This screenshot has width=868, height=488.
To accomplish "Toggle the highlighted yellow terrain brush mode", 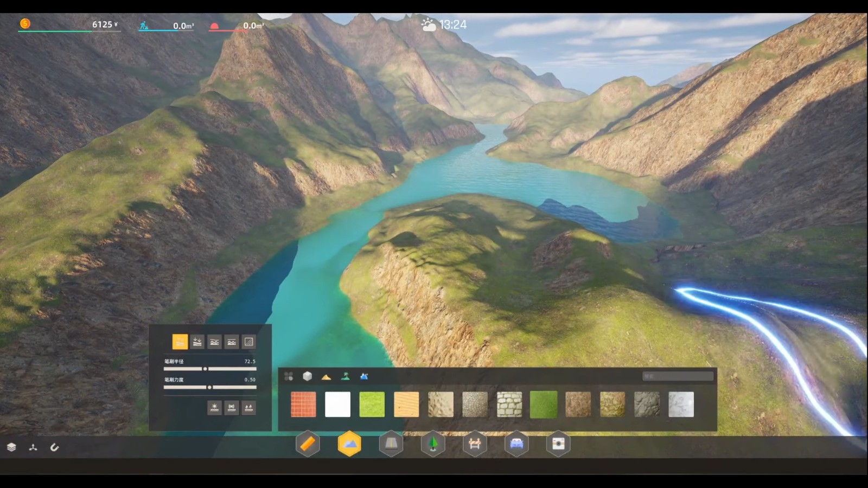I will [x=180, y=342].
